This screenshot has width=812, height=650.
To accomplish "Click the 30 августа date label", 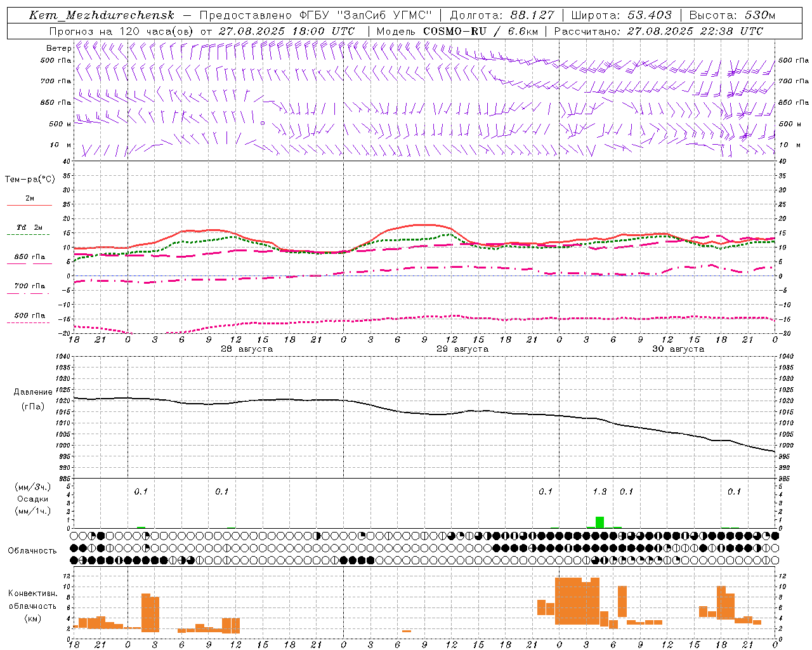I will [678, 349].
